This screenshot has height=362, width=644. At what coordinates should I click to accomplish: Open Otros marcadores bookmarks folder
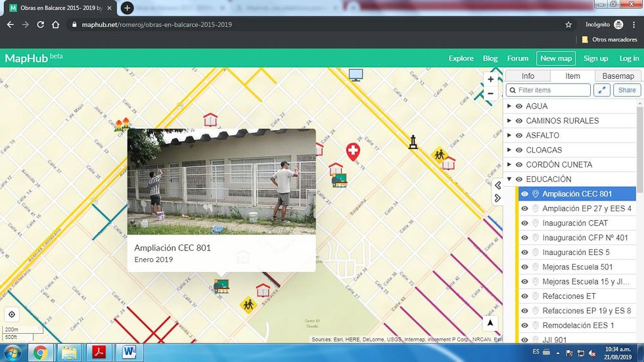tap(610, 39)
